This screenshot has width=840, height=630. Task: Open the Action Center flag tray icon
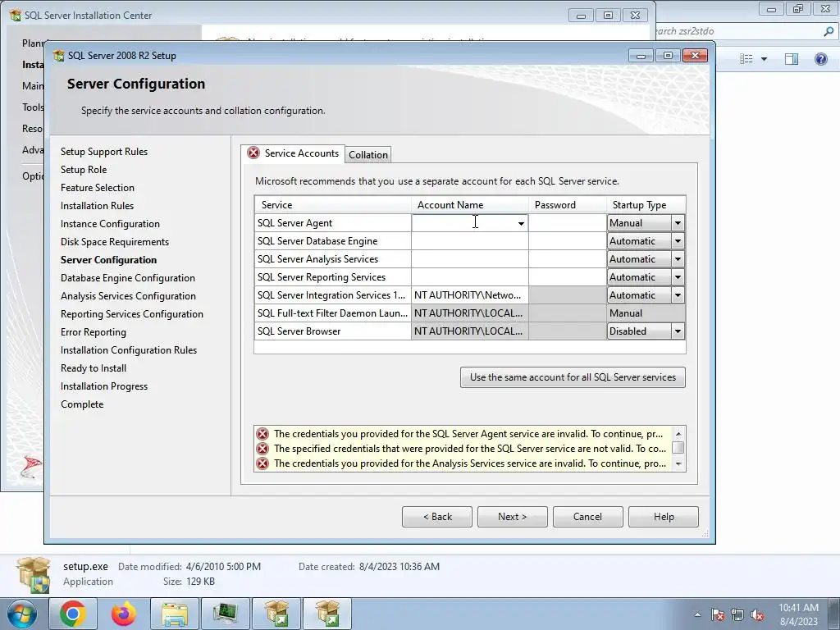coord(718,614)
